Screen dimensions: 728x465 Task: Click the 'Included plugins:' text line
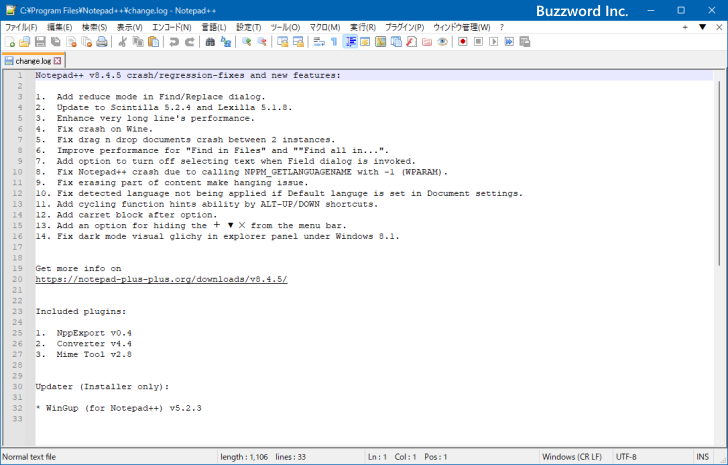click(81, 311)
